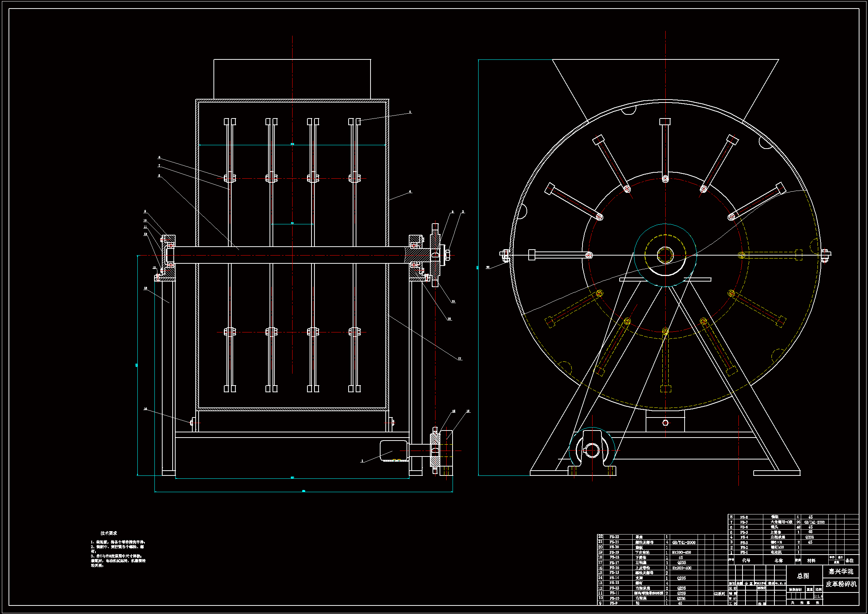This screenshot has width=868, height=614.
Task: Click the 名称 column header
Action: coord(779,560)
